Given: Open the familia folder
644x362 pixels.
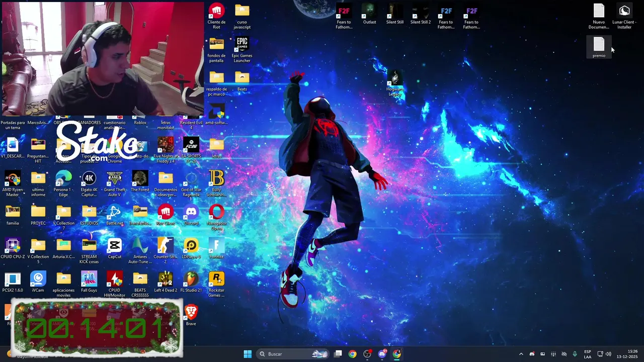Looking at the screenshot, I should tap(13, 215).
